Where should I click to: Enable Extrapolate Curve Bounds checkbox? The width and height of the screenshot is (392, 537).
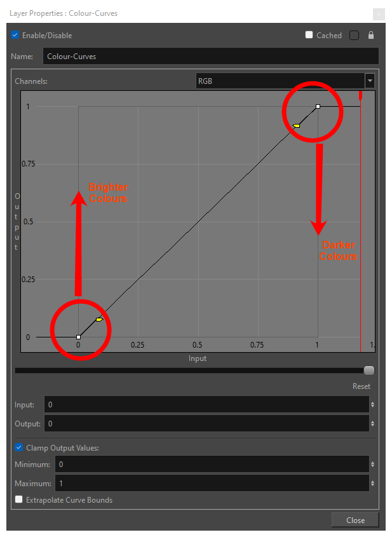coord(19,500)
